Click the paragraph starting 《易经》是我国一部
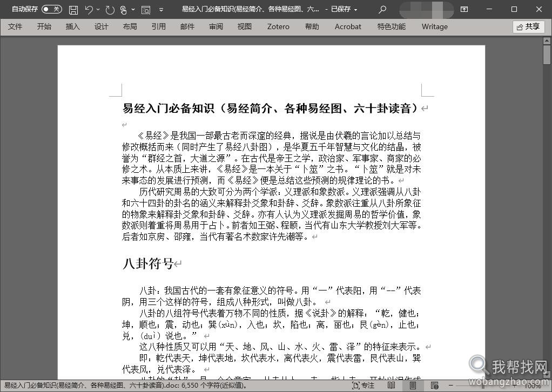This screenshot has height=392, width=552. pos(272,158)
